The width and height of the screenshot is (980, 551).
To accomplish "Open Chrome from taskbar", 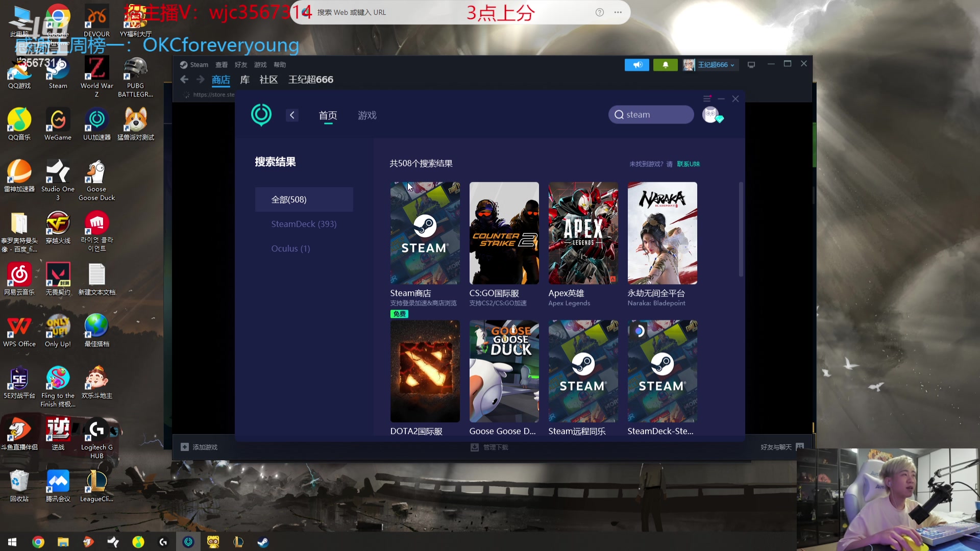I will pyautogui.click(x=38, y=542).
